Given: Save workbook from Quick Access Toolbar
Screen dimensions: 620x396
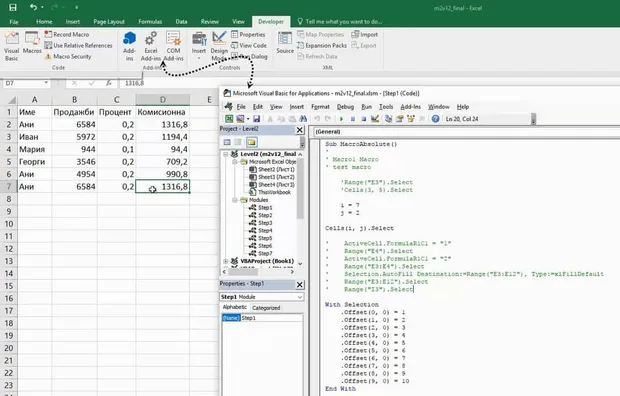Looking at the screenshot, I should click(13, 8).
